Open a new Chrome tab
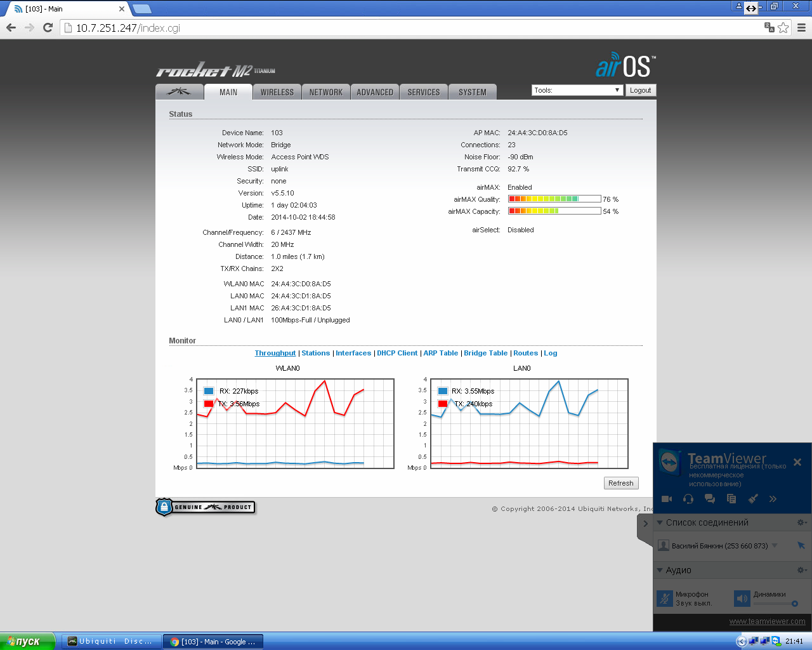812x650 pixels. [x=141, y=9]
